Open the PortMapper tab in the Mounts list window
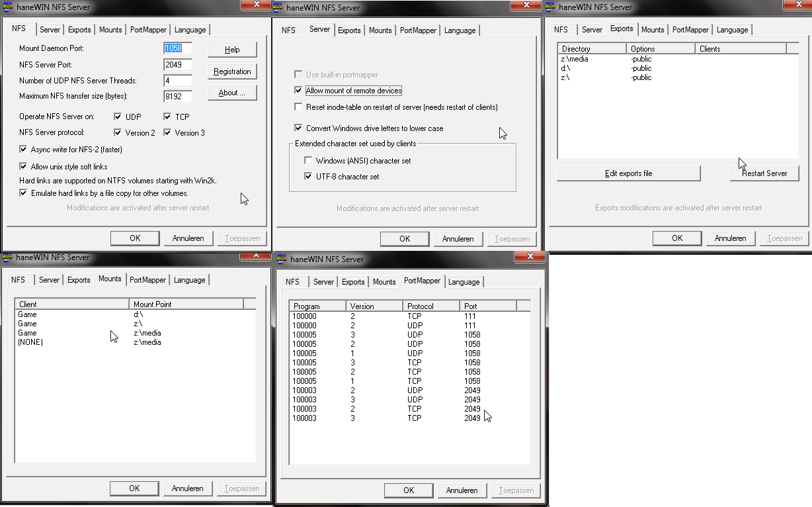The height and width of the screenshot is (507, 812). (148, 280)
